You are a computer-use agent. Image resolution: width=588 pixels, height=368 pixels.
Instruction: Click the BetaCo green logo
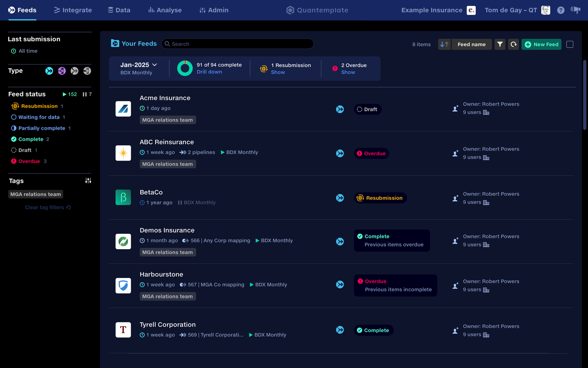coord(123,197)
